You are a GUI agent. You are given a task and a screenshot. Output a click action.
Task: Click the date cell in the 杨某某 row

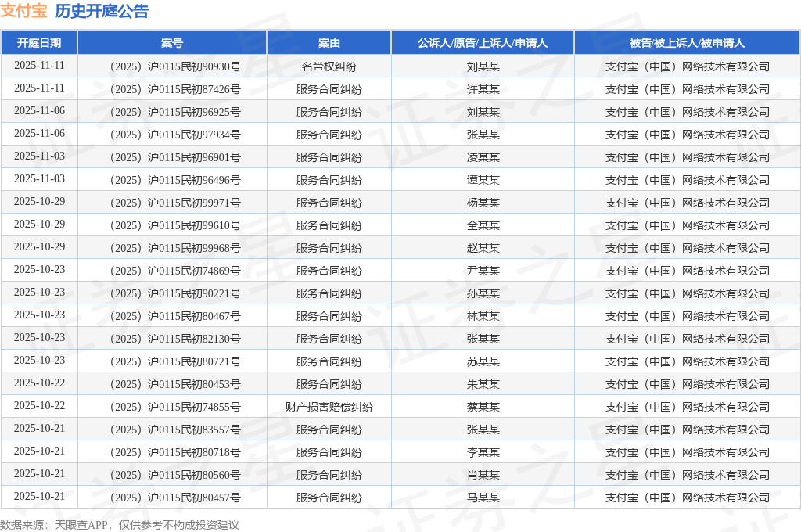pyautogui.click(x=39, y=202)
